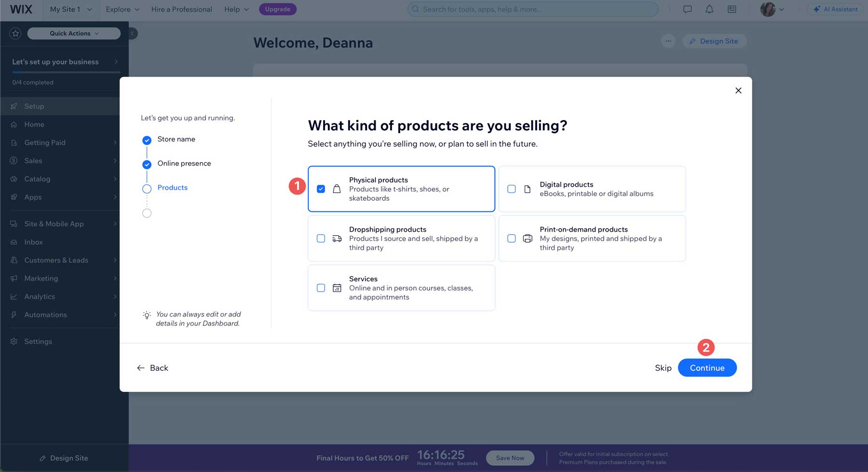Open Inbox from the sidebar

(33, 242)
